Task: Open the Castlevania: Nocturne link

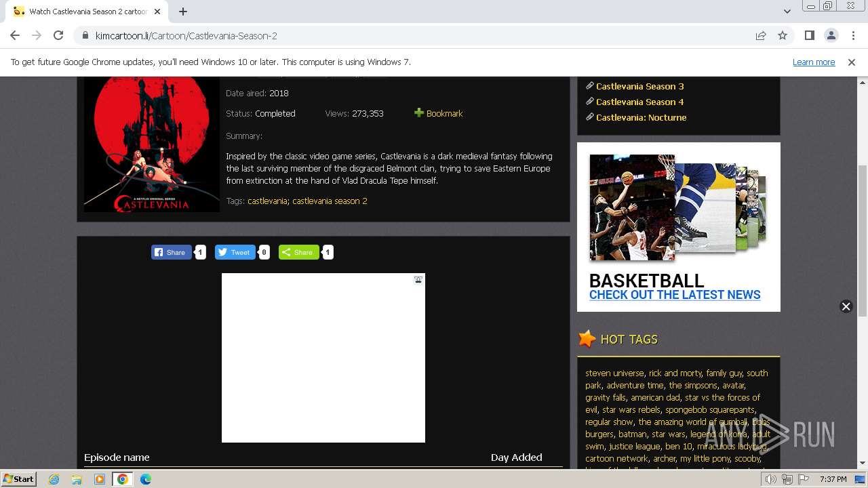Action: 641,117
